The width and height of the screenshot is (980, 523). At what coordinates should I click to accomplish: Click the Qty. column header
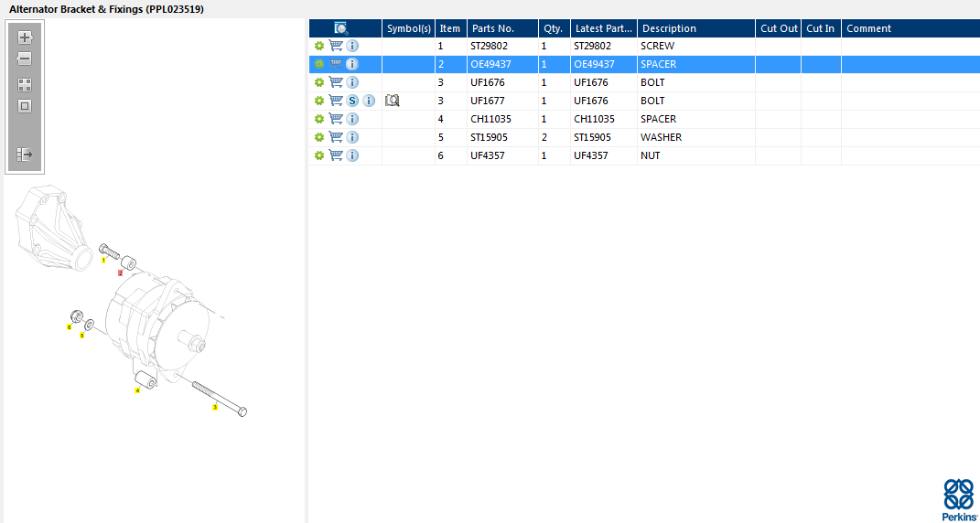pos(555,28)
